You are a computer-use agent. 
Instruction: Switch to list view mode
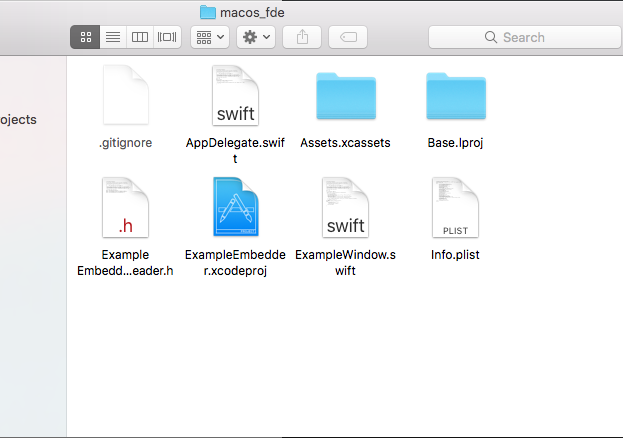[113, 37]
